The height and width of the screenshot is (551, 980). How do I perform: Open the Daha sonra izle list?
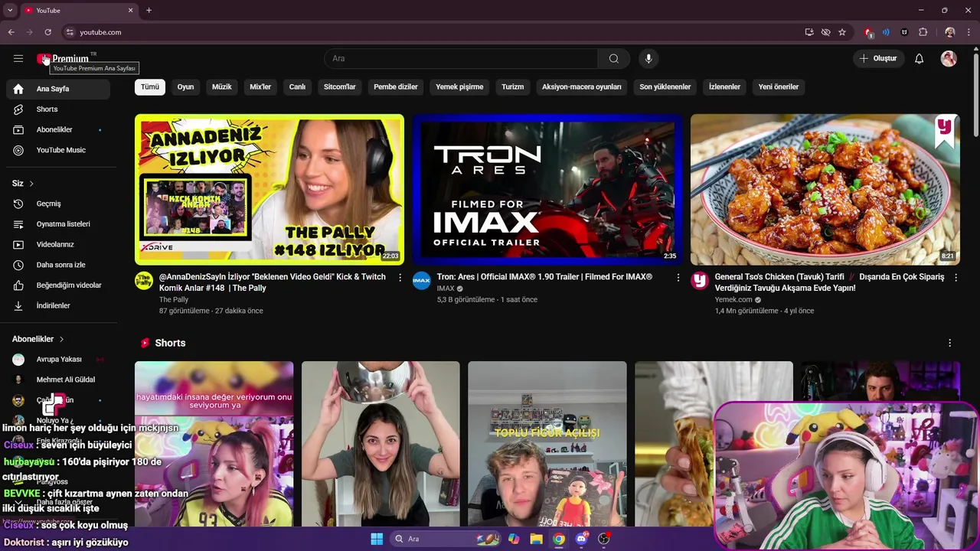(x=58, y=265)
